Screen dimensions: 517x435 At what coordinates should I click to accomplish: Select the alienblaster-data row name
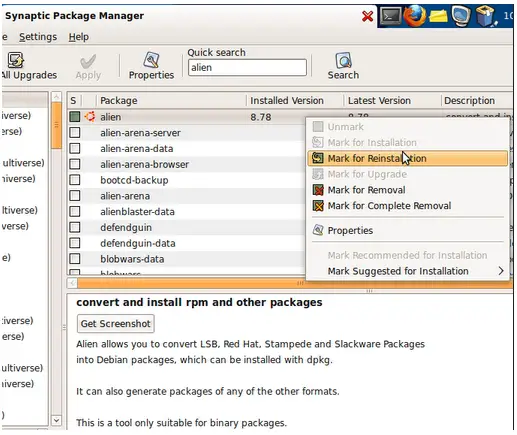tap(137, 211)
